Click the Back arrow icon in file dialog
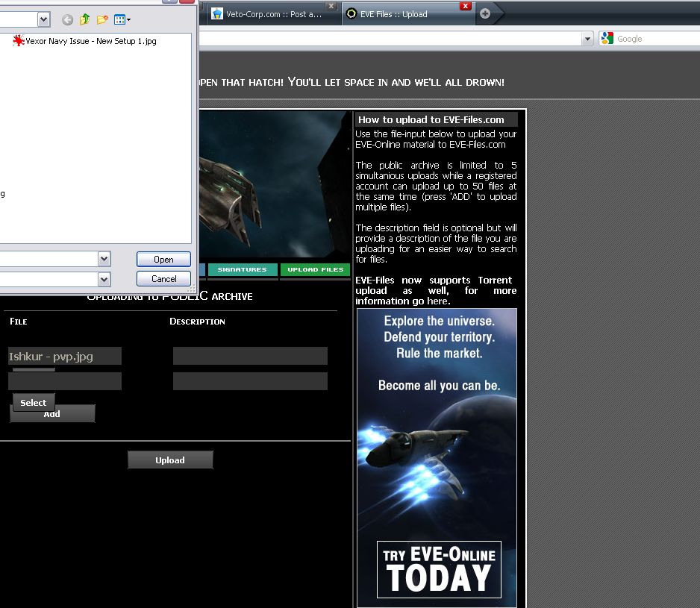The width and height of the screenshot is (700, 608). [x=67, y=19]
